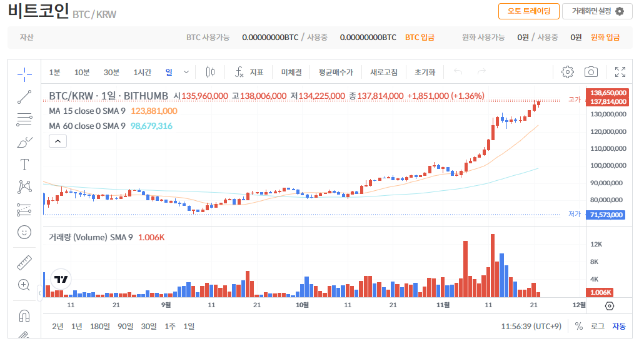Click 초기화 to reset the chart

(425, 73)
